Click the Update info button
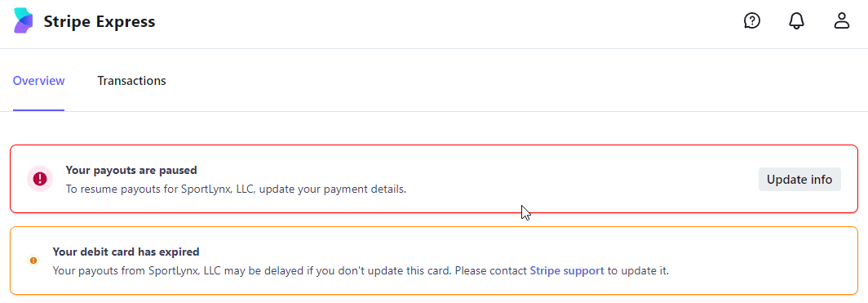 pyautogui.click(x=799, y=180)
